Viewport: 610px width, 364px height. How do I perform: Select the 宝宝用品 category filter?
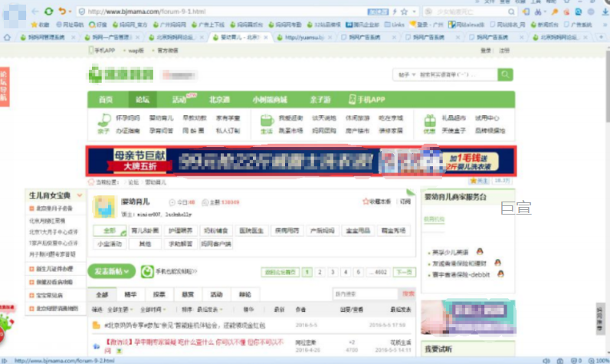(x=358, y=231)
